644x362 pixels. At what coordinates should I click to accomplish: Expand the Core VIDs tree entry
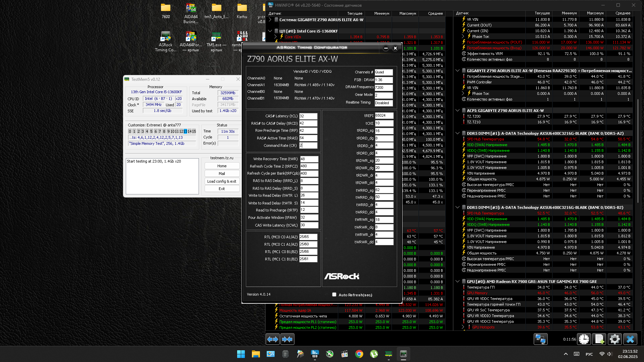pos(276,37)
